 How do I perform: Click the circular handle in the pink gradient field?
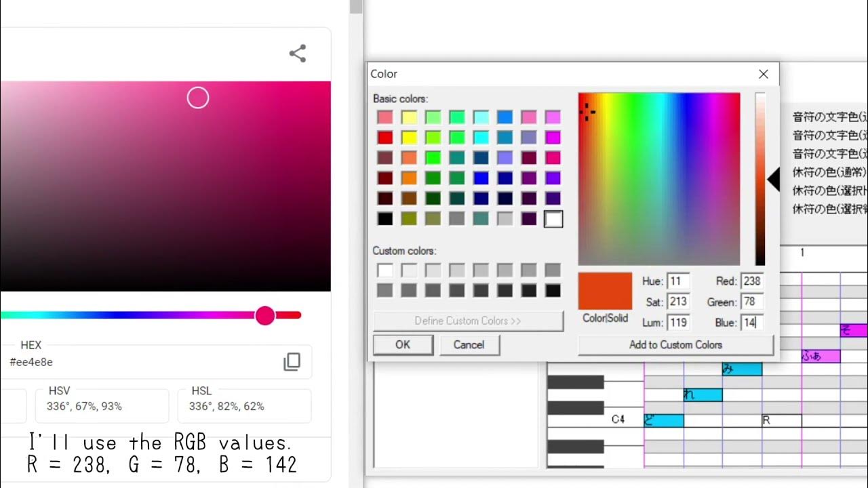click(x=198, y=98)
